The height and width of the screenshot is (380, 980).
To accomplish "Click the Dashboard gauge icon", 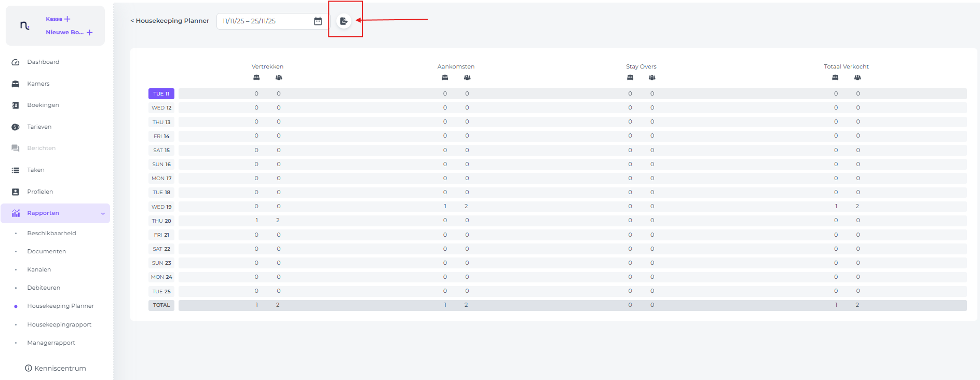I will pyautogui.click(x=16, y=62).
